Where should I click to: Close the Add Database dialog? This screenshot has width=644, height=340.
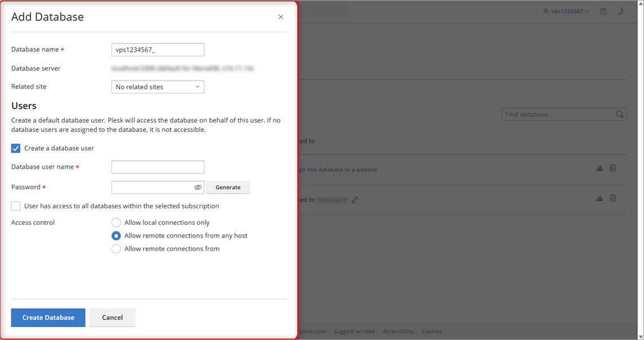point(280,17)
